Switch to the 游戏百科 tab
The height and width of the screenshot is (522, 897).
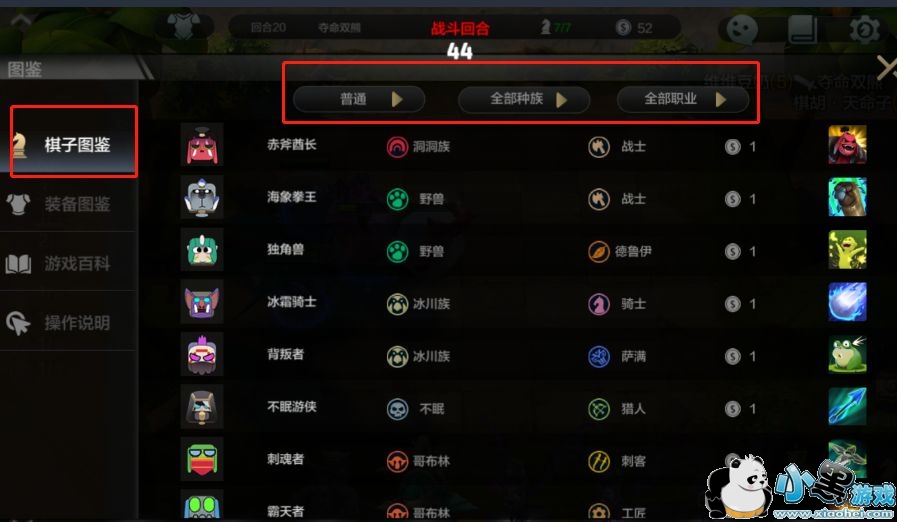pyautogui.click(x=68, y=264)
